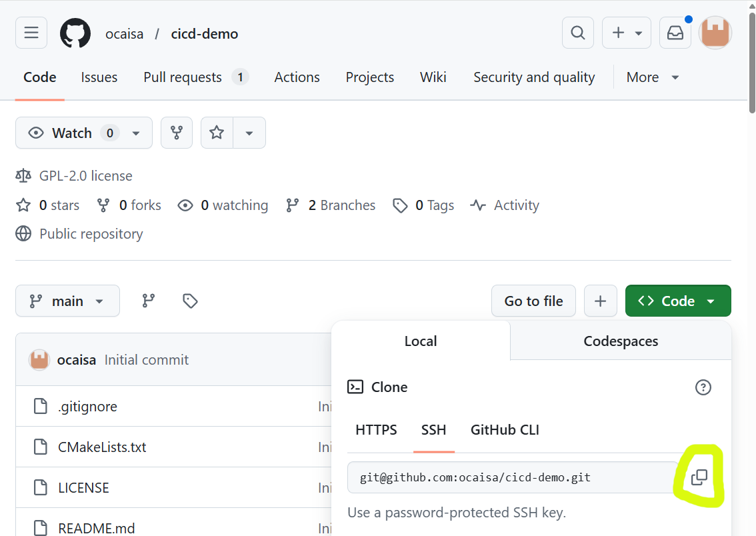Viewport: 756px width, 536px height.
Task: Switch to the Codespaces tab
Action: pos(621,341)
